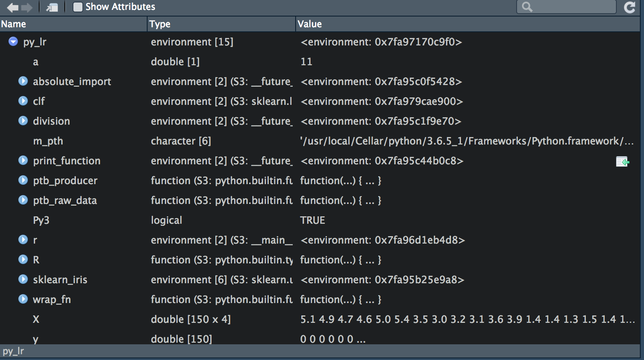Click the 0x7fa95b25e9a8 environment value

tap(383, 280)
